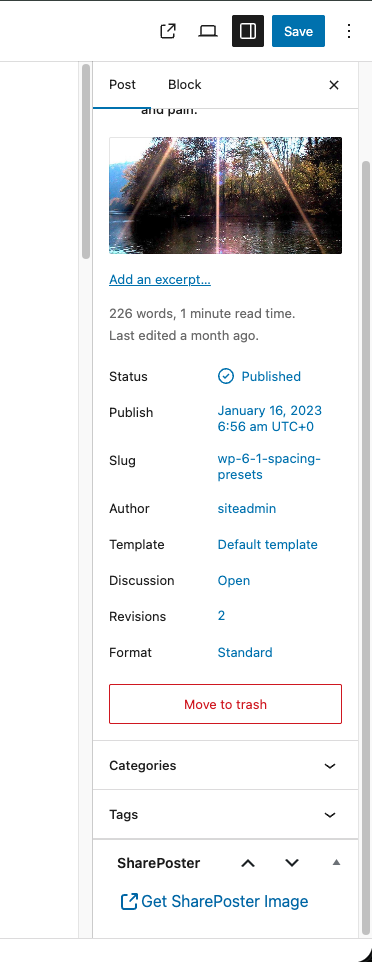372x962 pixels.
Task: Toggle the settings sidebar panel icon
Action: click(248, 31)
